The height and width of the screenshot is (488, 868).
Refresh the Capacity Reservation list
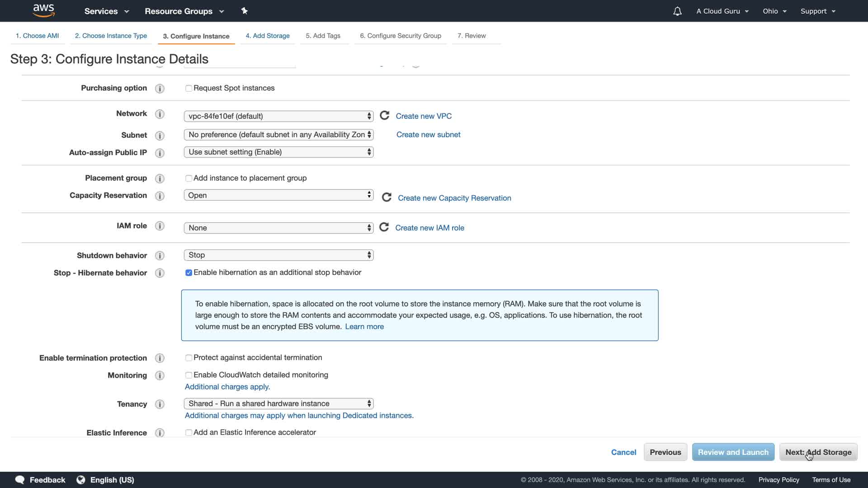tap(387, 197)
